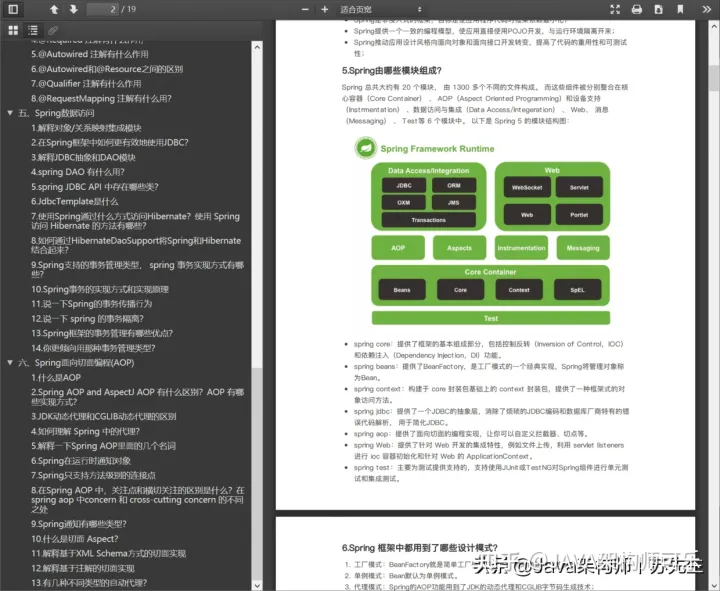Open the secondary tools menu
The image size is (720, 591).
(x=707, y=9)
